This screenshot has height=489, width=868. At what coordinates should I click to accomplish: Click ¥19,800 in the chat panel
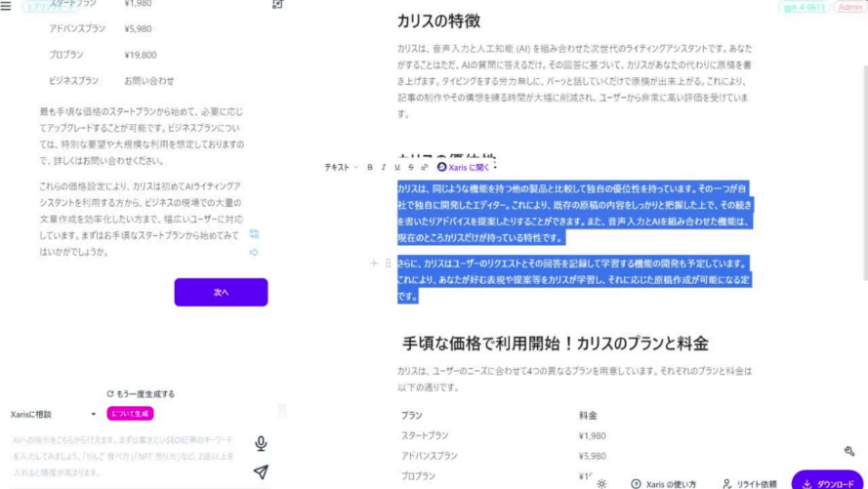[141, 55]
